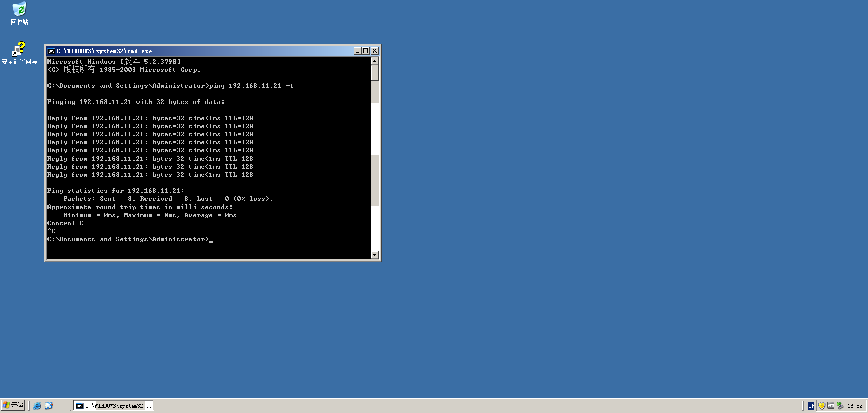Click the cmd.exe system menu icon in title bar
Viewport: 868px width, 413px height.
tap(51, 51)
